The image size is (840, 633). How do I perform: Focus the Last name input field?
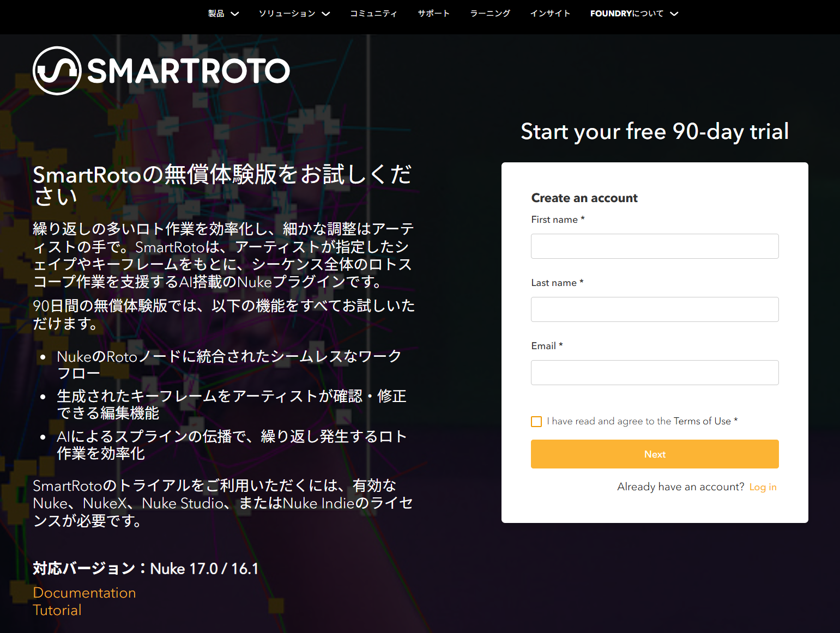point(655,309)
